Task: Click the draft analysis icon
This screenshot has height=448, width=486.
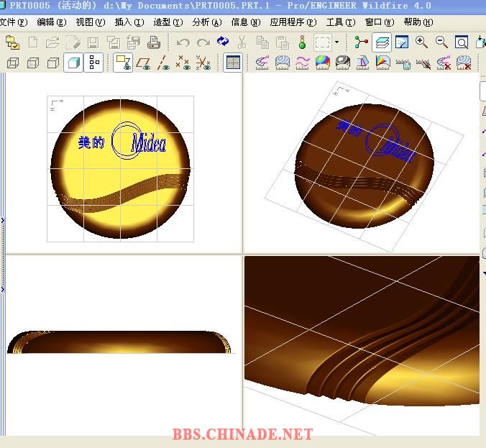Action: pos(362,63)
